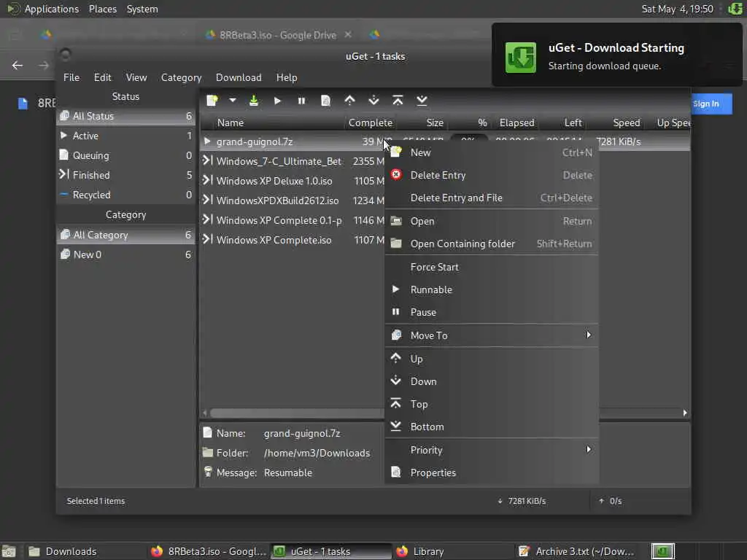The width and height of the screenshot is (747, 560).
Task: Select the Windows XP Complete 0.1-p row
Action: tap(292, 220)
